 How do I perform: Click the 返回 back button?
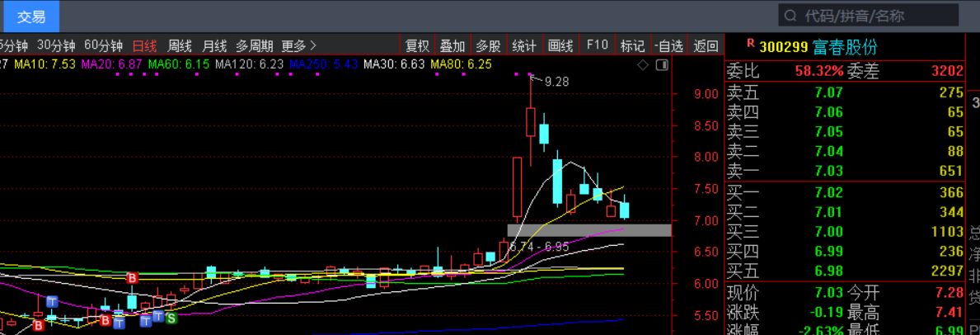(706, 45)
